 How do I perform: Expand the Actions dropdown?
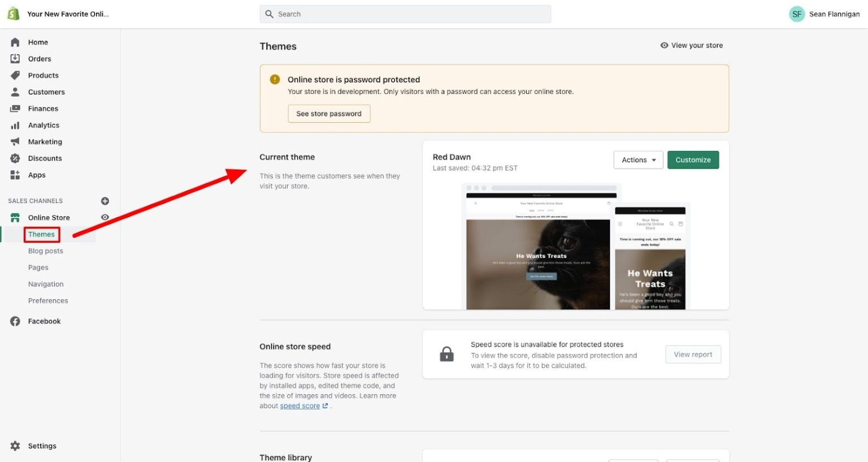[638, 160]
